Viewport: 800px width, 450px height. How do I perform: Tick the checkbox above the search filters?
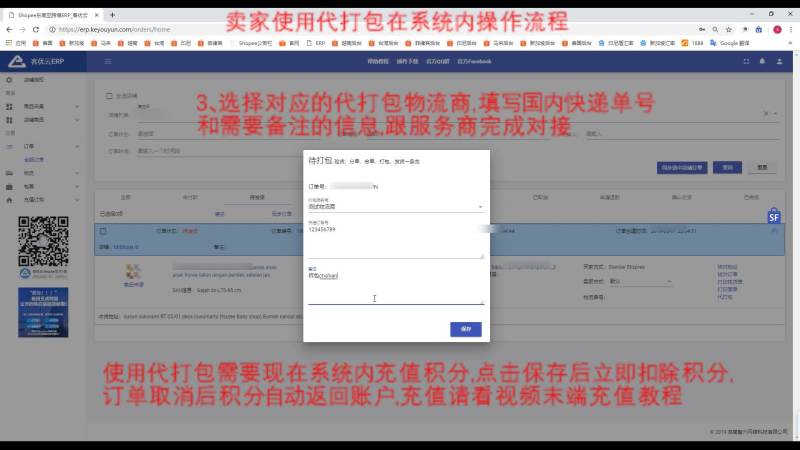pos(109,96)
